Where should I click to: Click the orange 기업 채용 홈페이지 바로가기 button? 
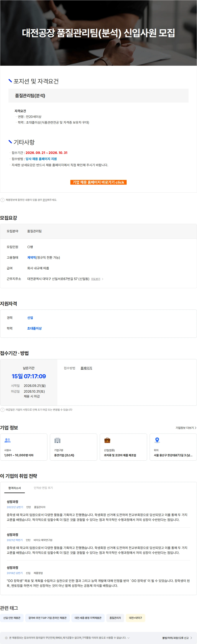98,182
